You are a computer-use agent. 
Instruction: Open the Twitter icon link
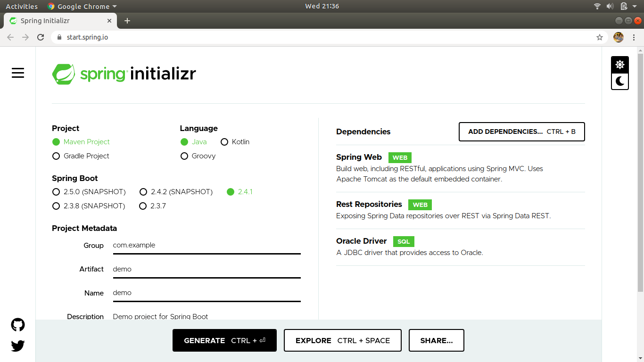click(18, 346)
